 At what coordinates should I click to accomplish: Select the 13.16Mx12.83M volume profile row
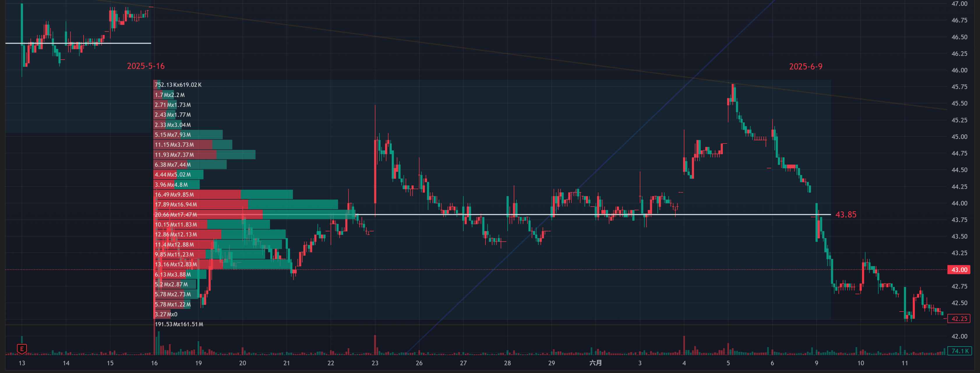click(x=176, y=265)
